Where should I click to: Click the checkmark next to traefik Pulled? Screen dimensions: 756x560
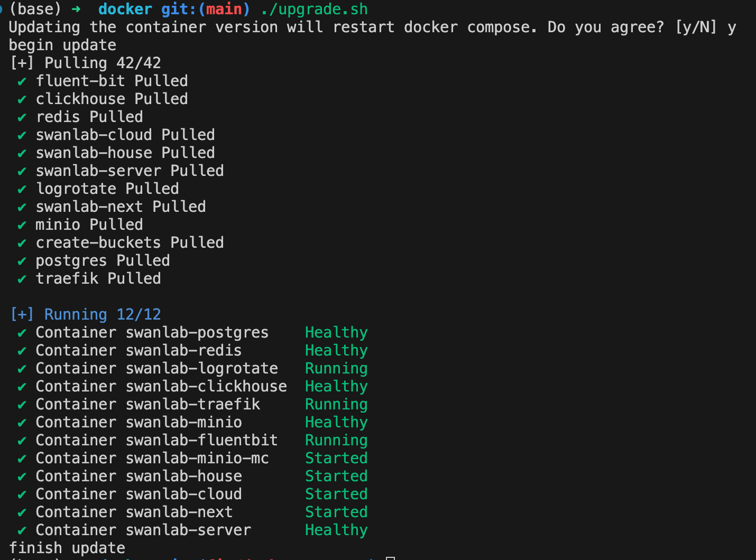tap(22, 279)
